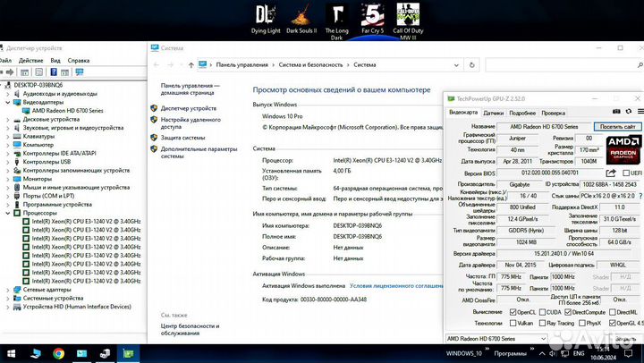
Task: Toggle UEFI checkbox in GPU-Z
Action: [626, 173]
